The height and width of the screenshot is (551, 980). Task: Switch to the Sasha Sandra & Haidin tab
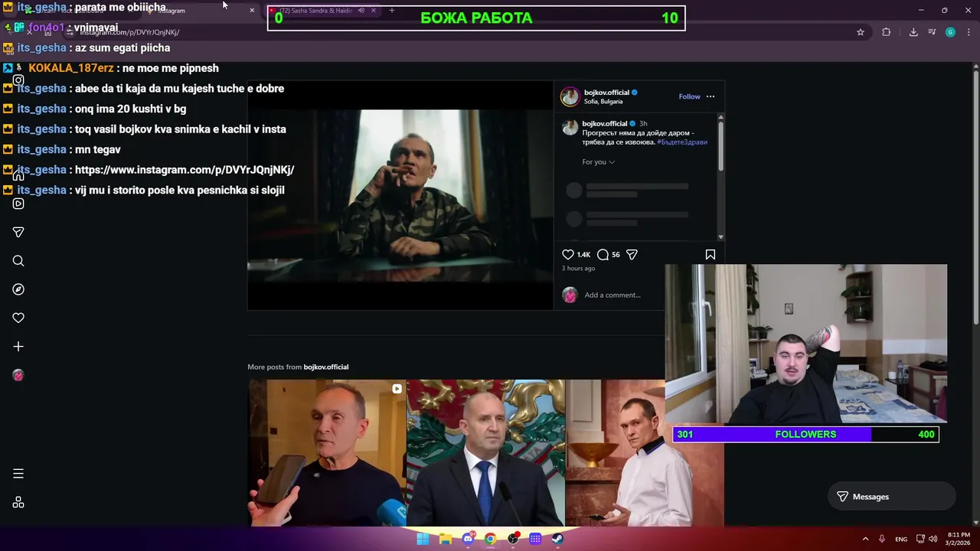tap(322, 11)
